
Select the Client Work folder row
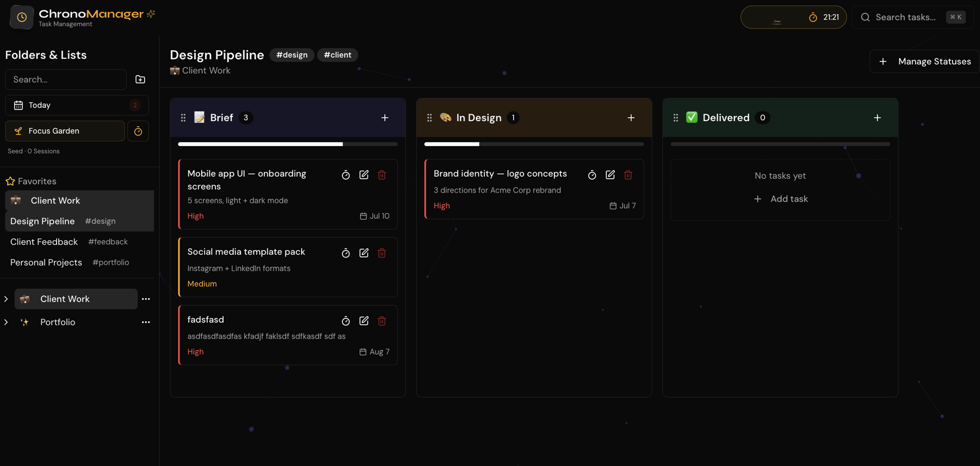(x=76, y=299)
